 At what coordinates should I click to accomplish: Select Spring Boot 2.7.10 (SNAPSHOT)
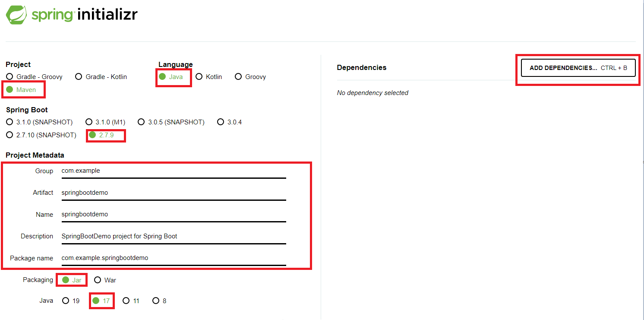click(x=41, y=135)
